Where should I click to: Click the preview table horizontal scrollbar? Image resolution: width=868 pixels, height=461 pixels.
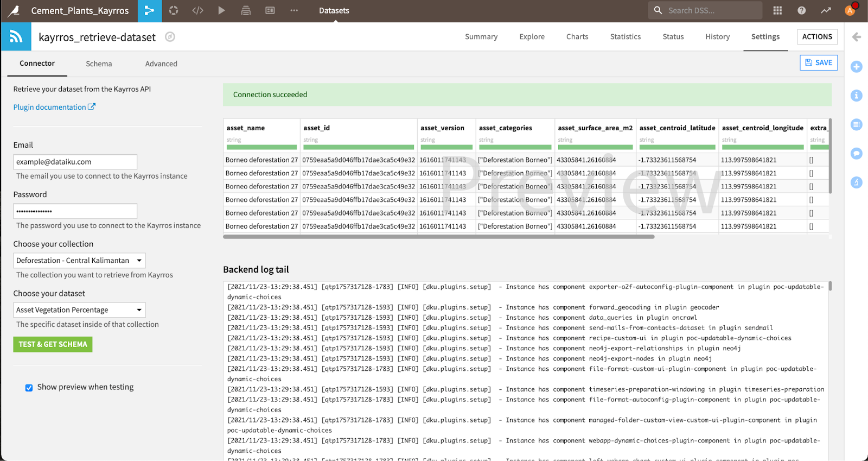click(438, 237)
